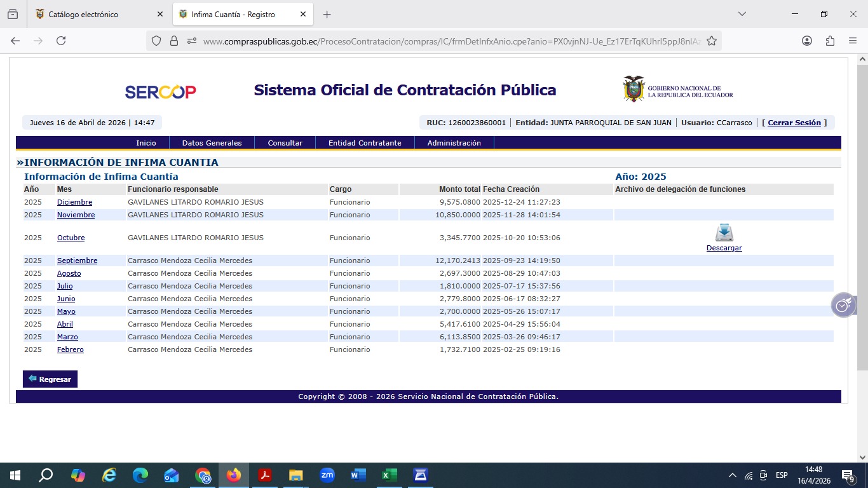Click the Regresar button
The height and width of the screenshot is (488, 868).
pos(50,379)
